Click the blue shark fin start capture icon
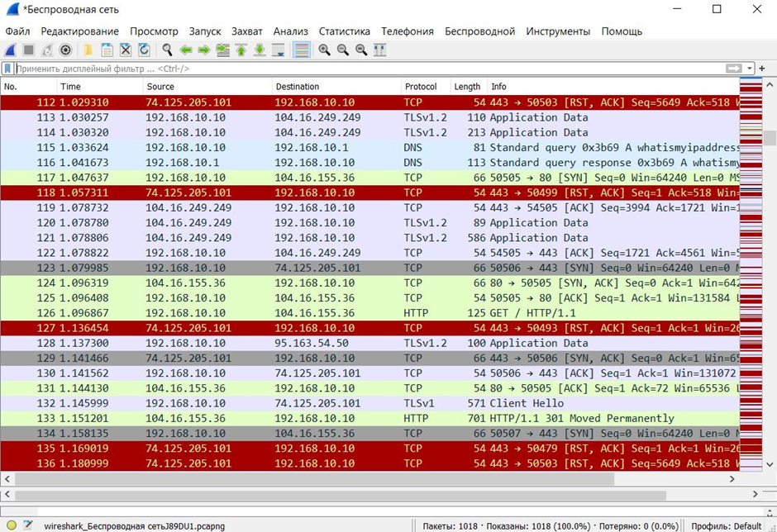The height and width of the screenshot is (532, 777). point(12,50)
